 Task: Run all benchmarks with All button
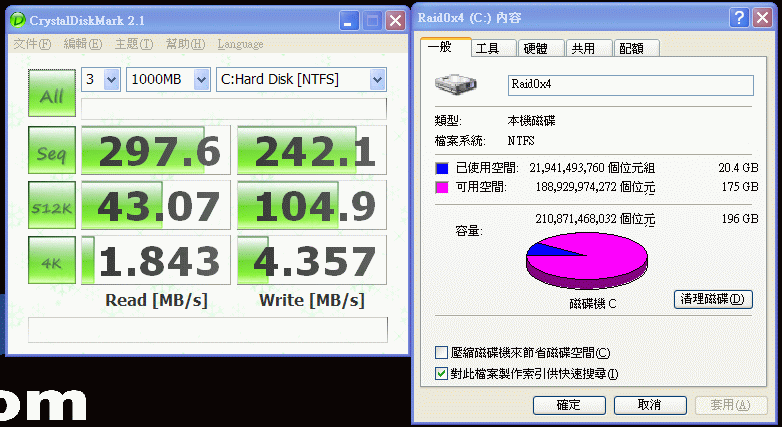(x=52, y=93)
